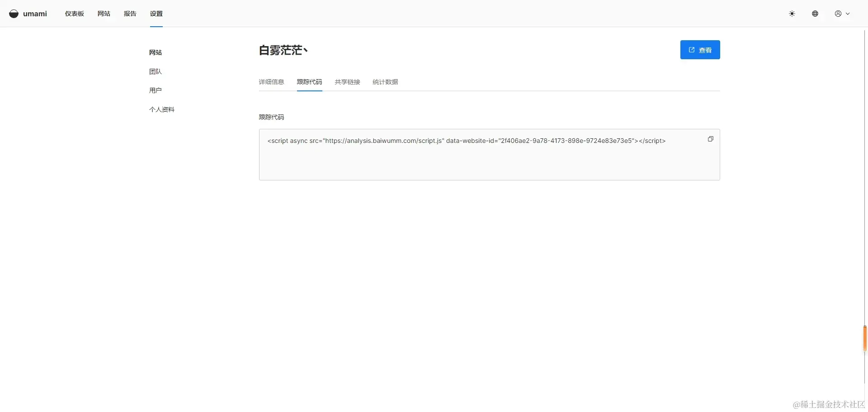The image size is (868, 412).
Task: Select 设置 in top navigation
Action: [156, 14]
